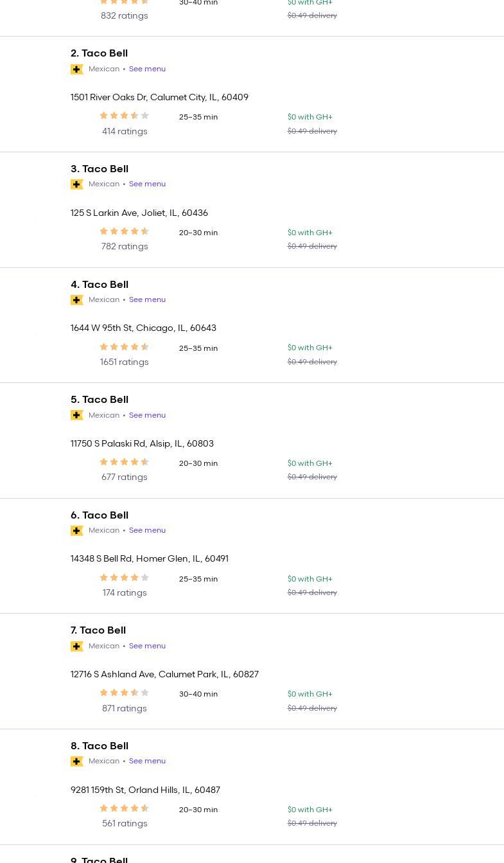View the menu for the Orland Hills Taco Bell
This screenshot has height=863, width=504.
pyautogui.click(x=147, y=761)
